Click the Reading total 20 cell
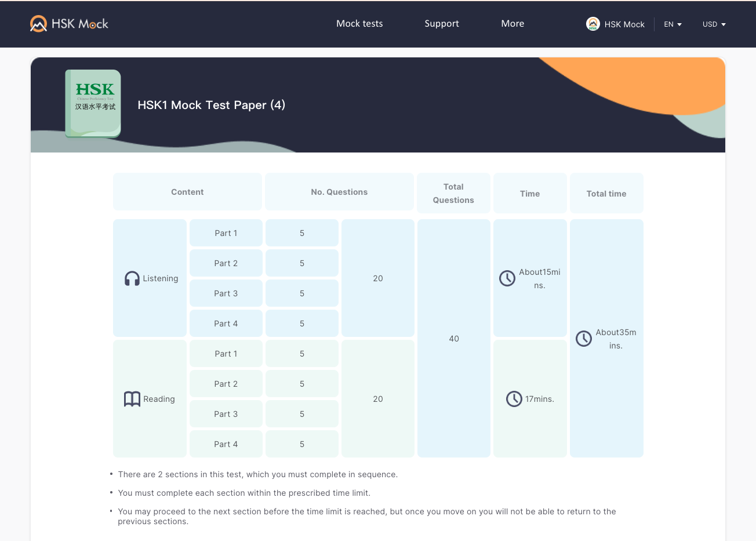The width and height of the screenshot is (756, 541). click(x=378, y=399)
